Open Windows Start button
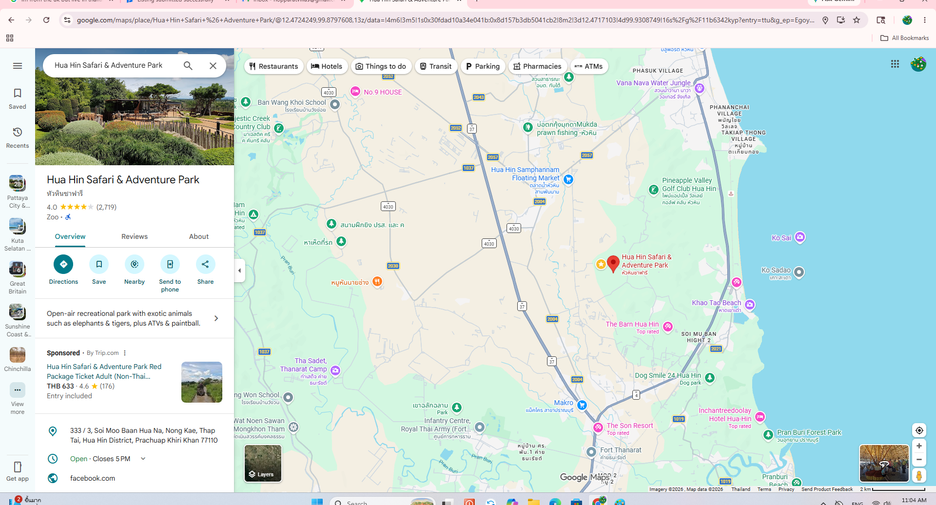The height and width of the screenshot is (505, 936). tap(317, 501)
